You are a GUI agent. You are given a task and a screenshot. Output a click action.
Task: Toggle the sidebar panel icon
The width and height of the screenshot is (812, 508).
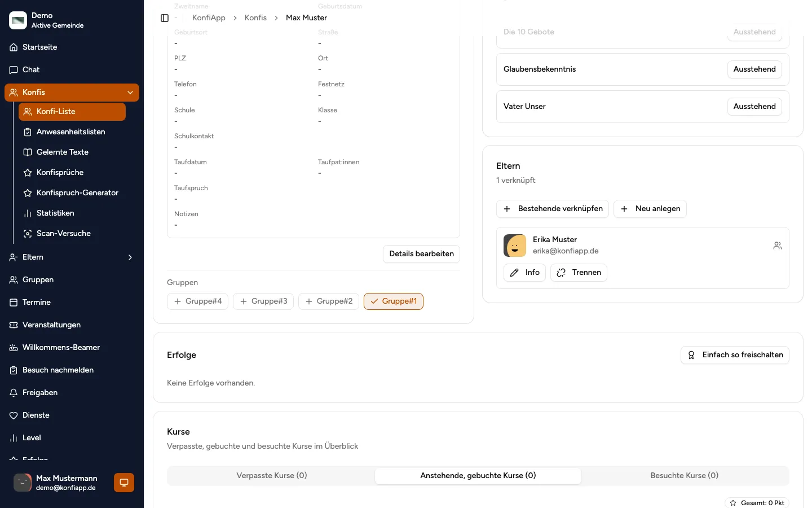165,18
